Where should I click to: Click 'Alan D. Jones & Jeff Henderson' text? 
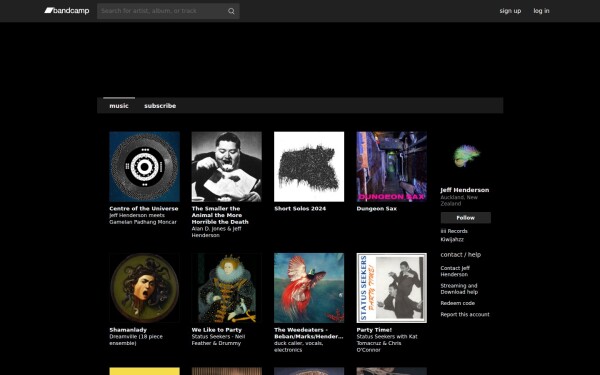217,232
